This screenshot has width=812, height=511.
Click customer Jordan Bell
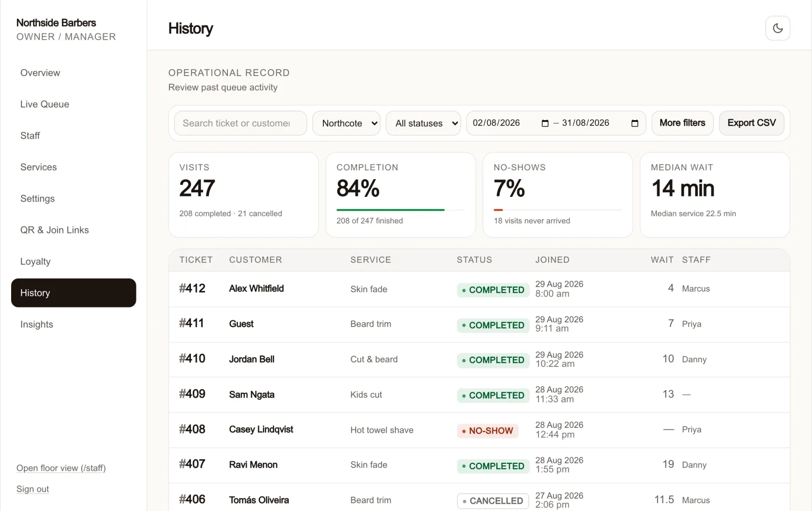click(252, 359)
